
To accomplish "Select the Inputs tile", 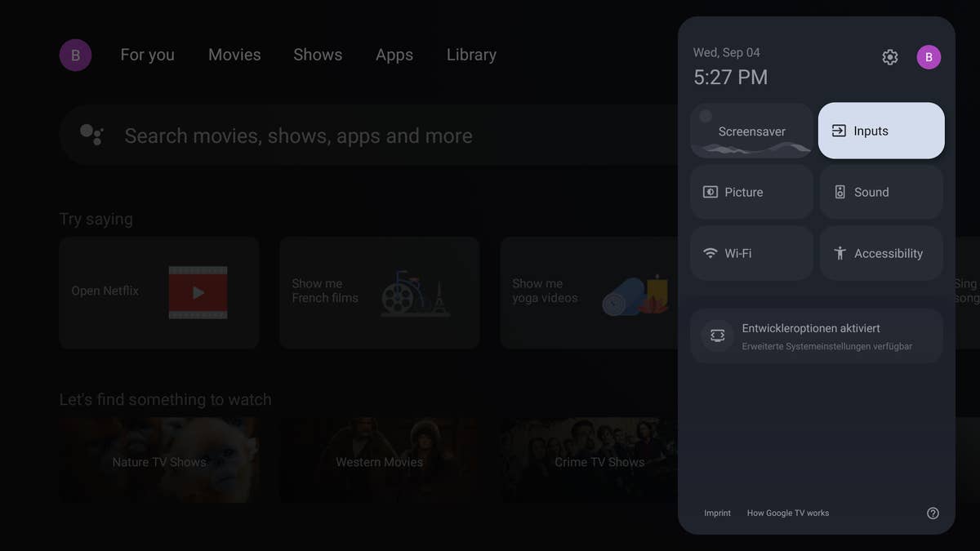I will (x=881, y=131).
